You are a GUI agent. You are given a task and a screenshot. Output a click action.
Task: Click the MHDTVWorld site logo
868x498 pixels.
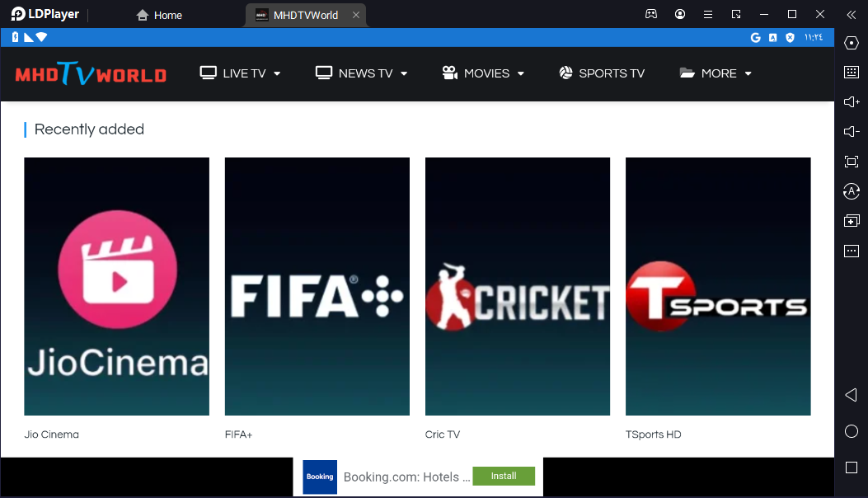91,73
